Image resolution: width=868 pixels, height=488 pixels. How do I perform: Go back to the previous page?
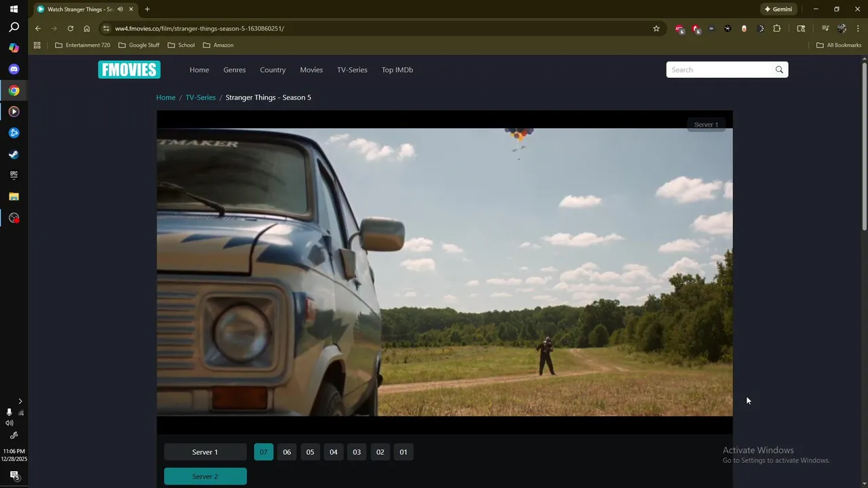[38, 28]
